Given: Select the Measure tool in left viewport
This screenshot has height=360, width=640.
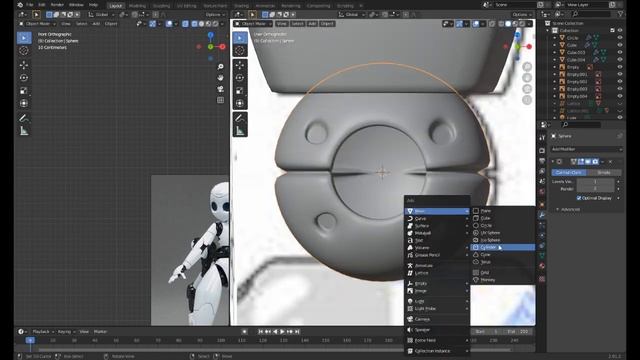Looking at the screenshot, I should (x=24, y=131).
